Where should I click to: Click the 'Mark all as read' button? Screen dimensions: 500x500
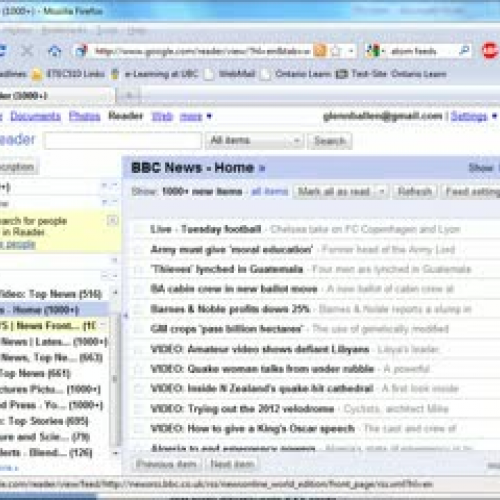click(334, 192)
